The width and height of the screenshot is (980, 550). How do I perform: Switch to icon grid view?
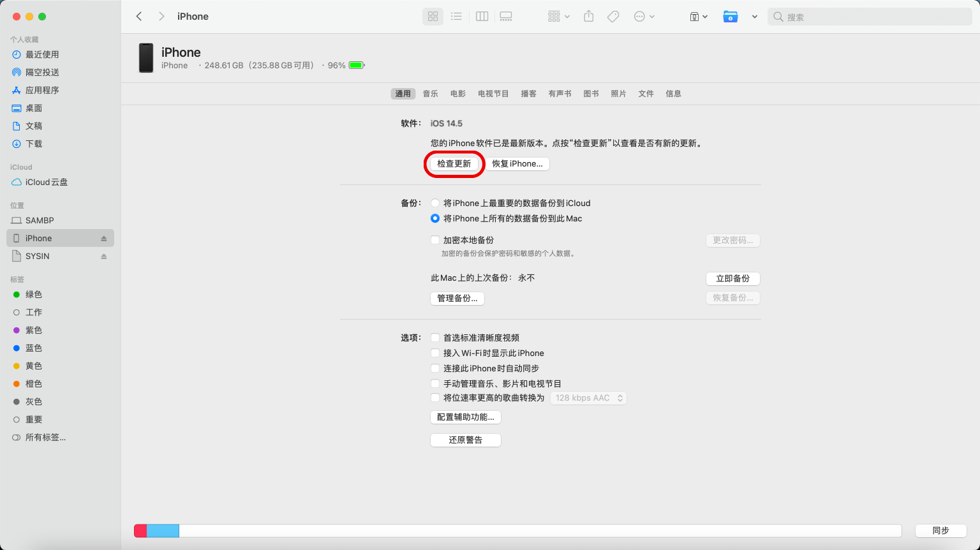[x=433, y=17]
